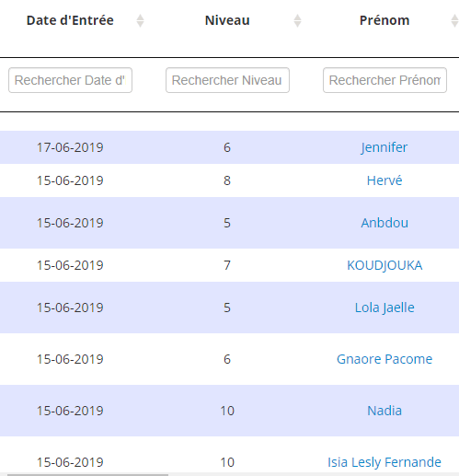Click the Prénom column sort arrows icon
This screenshot has width=459, height=476.
pos(454,21)
